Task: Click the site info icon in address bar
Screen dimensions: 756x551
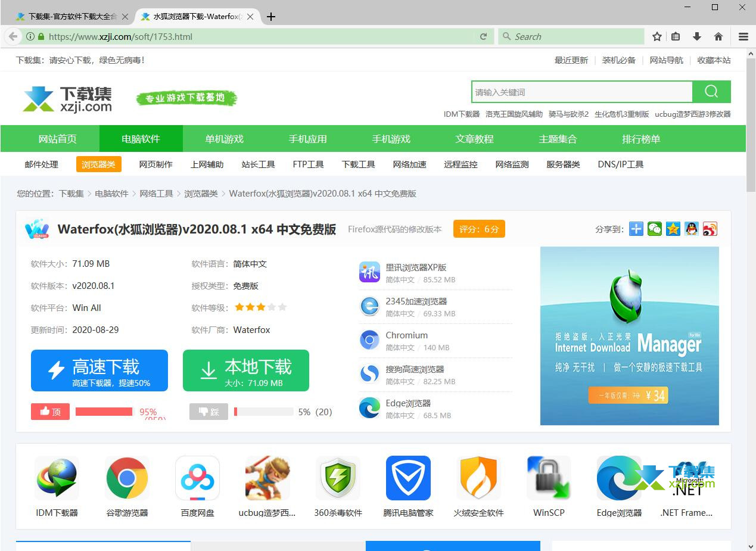Action: click(x=30, y=36)
